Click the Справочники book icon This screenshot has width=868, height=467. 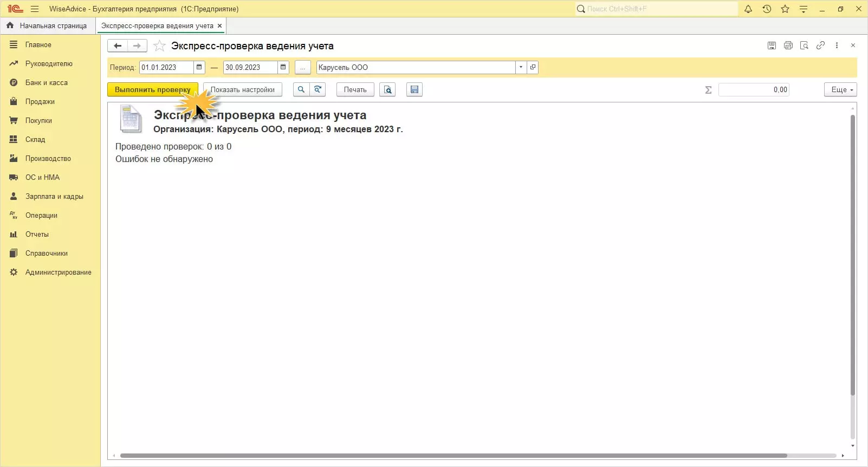pos(14,253)
